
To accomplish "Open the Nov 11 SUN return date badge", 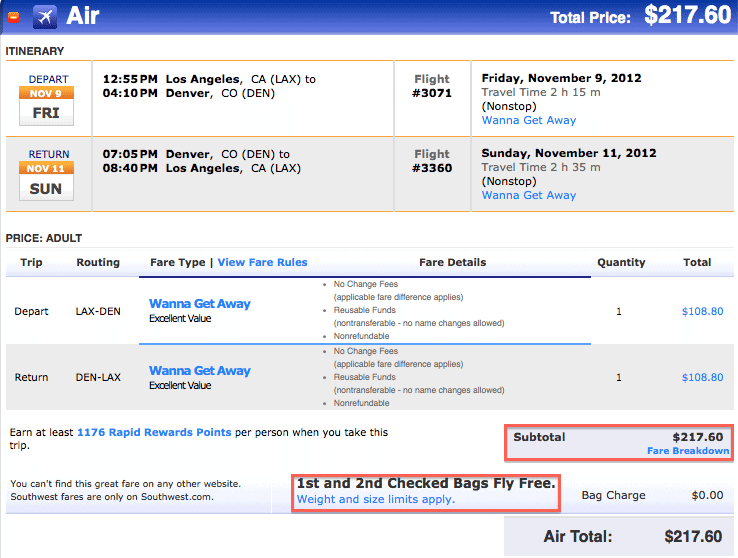I will 46,181.
